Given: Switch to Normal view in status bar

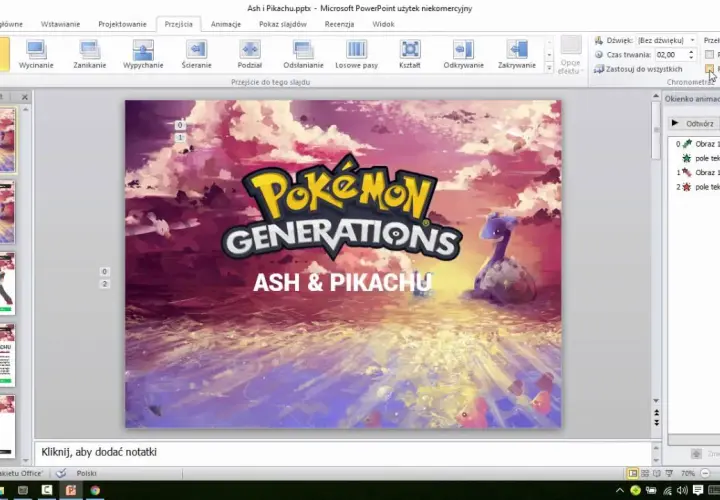Looking at the screenshot, I should coord(633,473).
